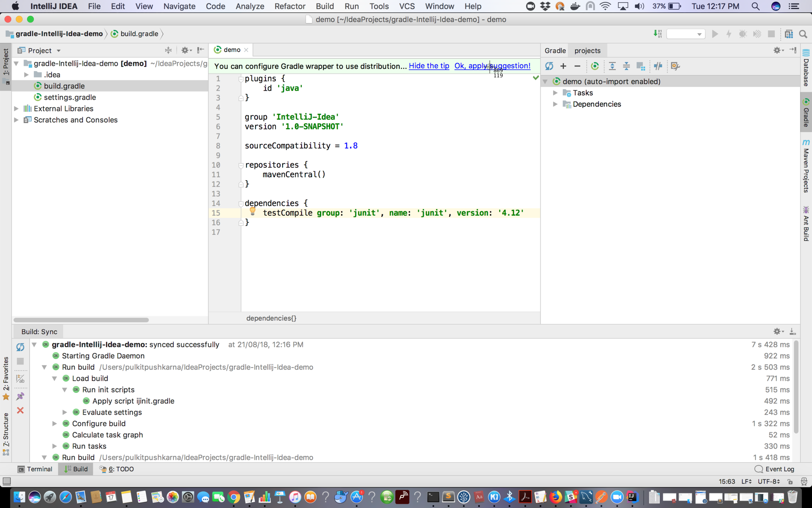Execute Gradle task icon in Gradle panel
812x508 pixels.
[x=595, y=66]
